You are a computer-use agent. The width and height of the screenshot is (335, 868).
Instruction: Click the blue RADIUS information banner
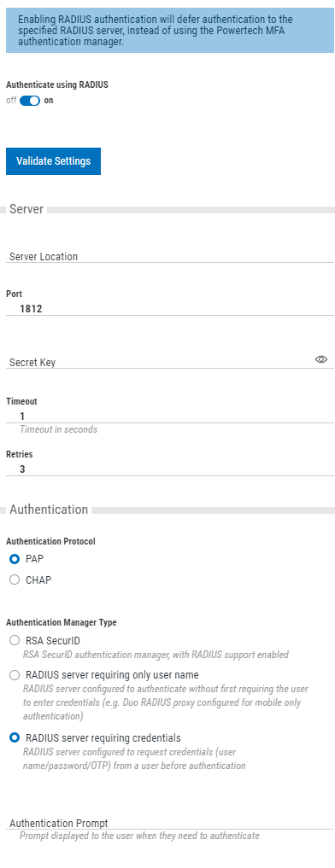point(170,26)
